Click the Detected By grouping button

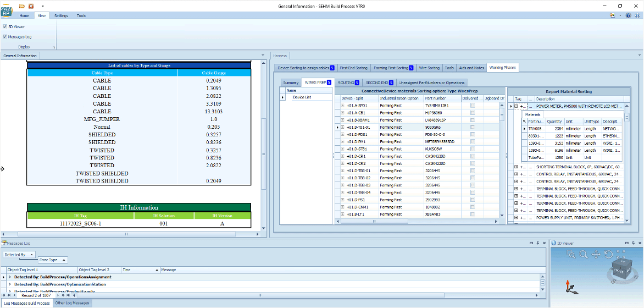(19, 255)
